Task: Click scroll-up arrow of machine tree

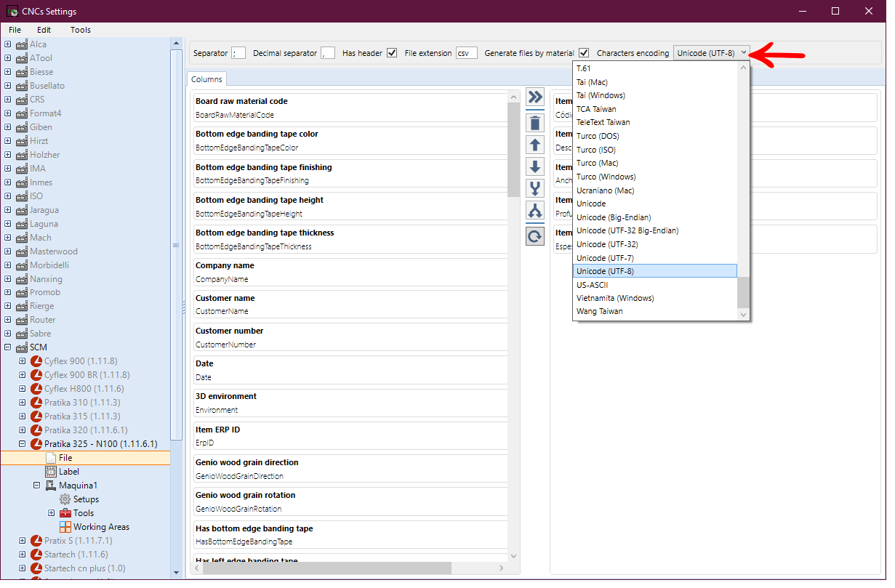Action: tap(176, 44)
